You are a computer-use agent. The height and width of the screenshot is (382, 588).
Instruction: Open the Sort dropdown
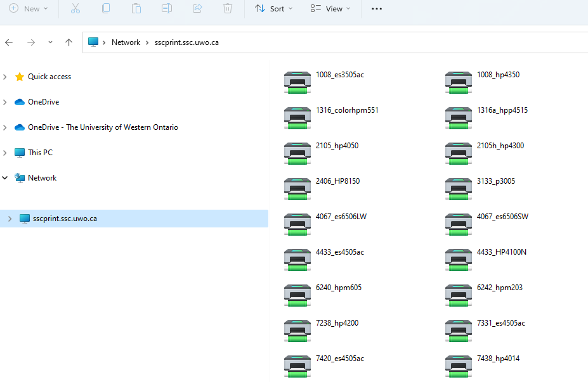[x=273, y=9]
